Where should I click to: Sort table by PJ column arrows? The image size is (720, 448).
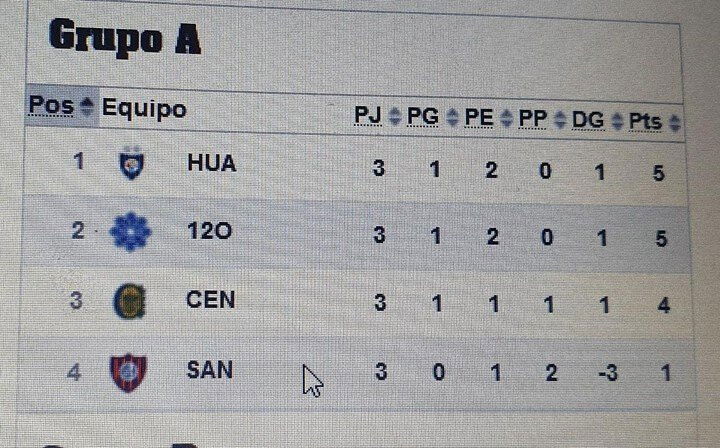click(x=394, y=116)
